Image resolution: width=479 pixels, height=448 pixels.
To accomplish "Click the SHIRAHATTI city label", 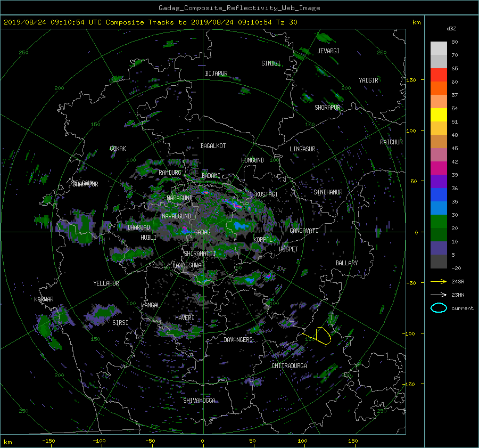I will coord(200,254).
